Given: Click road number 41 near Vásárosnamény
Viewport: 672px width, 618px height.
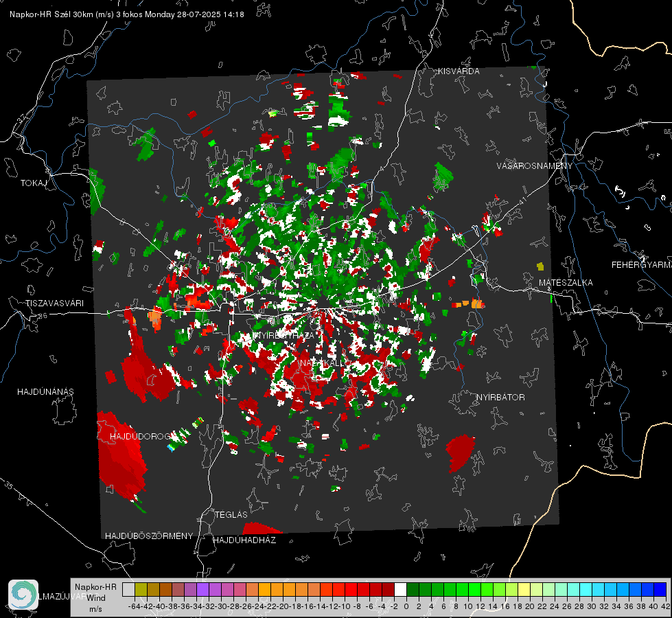Looking at the screenshot, I should pyautogui.click(x=522, y=201).
